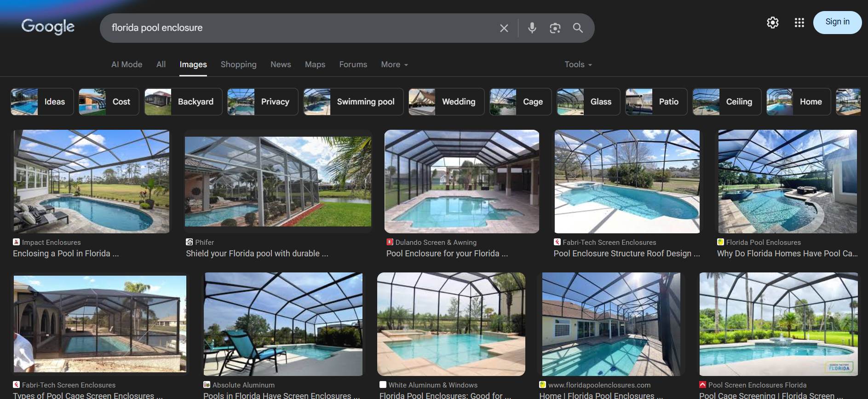Filter images by Backyard chip
The image size is (868, 399).
point(183,102)
